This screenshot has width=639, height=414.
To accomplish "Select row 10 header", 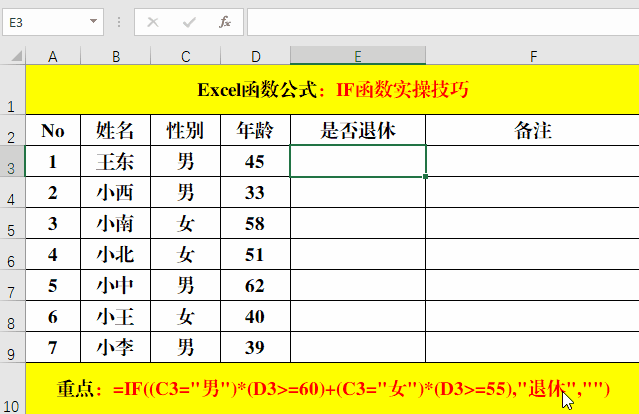I will click(x=12, y=389).
